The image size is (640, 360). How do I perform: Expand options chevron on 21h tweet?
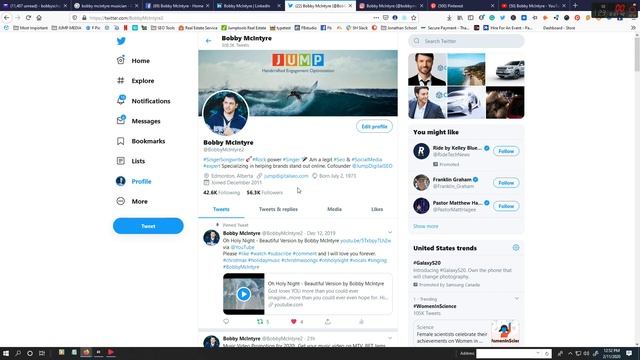tap(390, 338)
